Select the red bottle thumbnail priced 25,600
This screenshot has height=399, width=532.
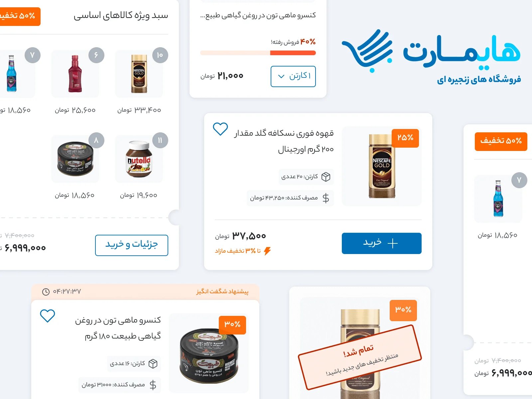(x=75, y=74)
